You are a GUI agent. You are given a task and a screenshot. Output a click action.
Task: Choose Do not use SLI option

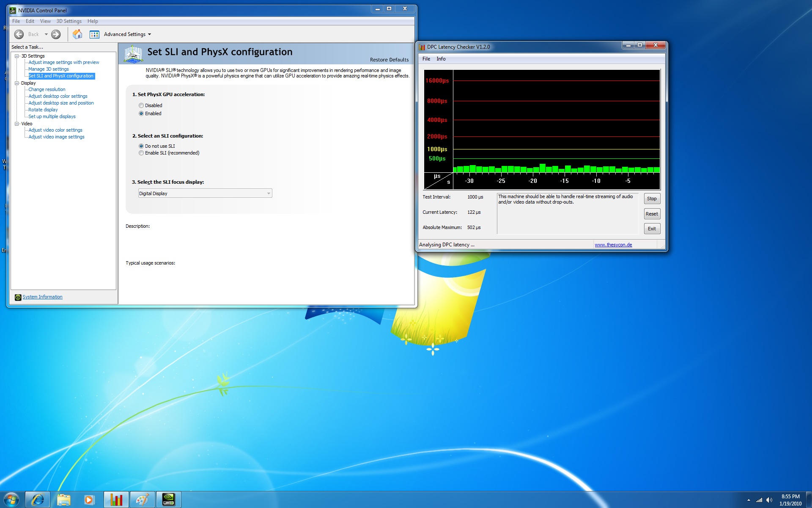(141, 146)
